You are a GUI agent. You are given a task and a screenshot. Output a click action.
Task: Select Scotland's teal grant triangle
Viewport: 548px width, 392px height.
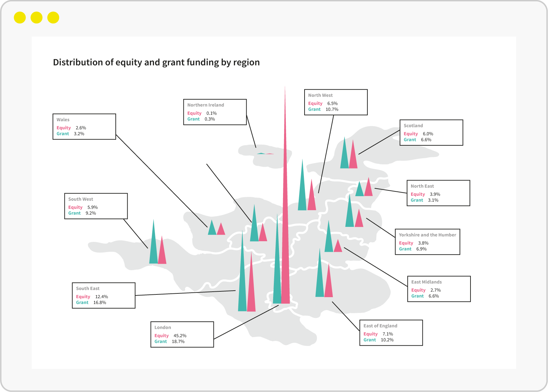[345, 158]
